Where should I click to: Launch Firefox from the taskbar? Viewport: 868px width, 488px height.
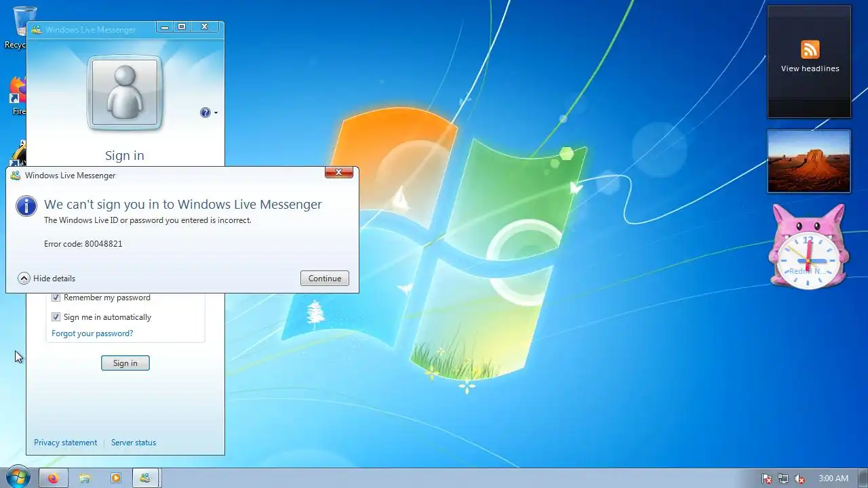(54, 479)
